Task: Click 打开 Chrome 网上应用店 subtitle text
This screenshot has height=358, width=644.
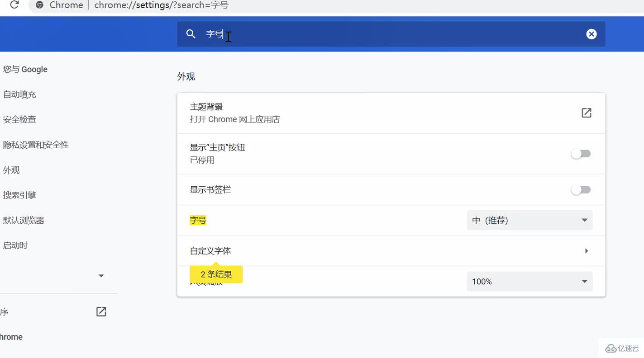Action: click(x=235, y=119)
